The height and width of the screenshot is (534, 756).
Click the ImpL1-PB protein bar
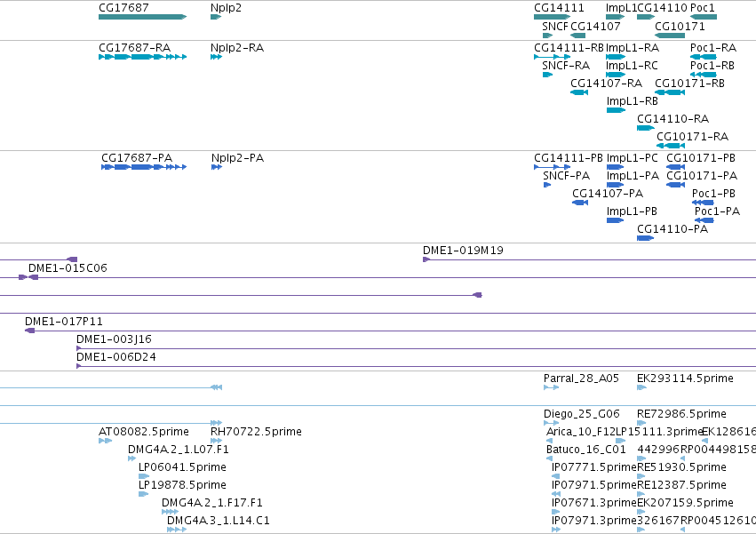point(616,220)
